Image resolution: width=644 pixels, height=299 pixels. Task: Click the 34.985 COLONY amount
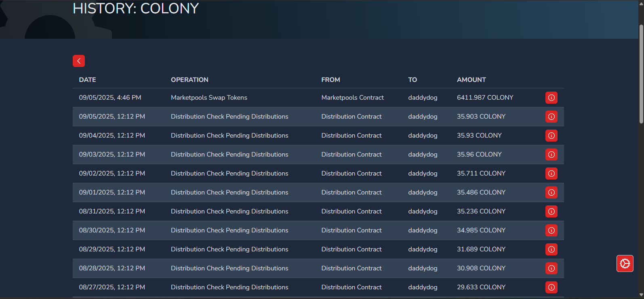point(481,230)
